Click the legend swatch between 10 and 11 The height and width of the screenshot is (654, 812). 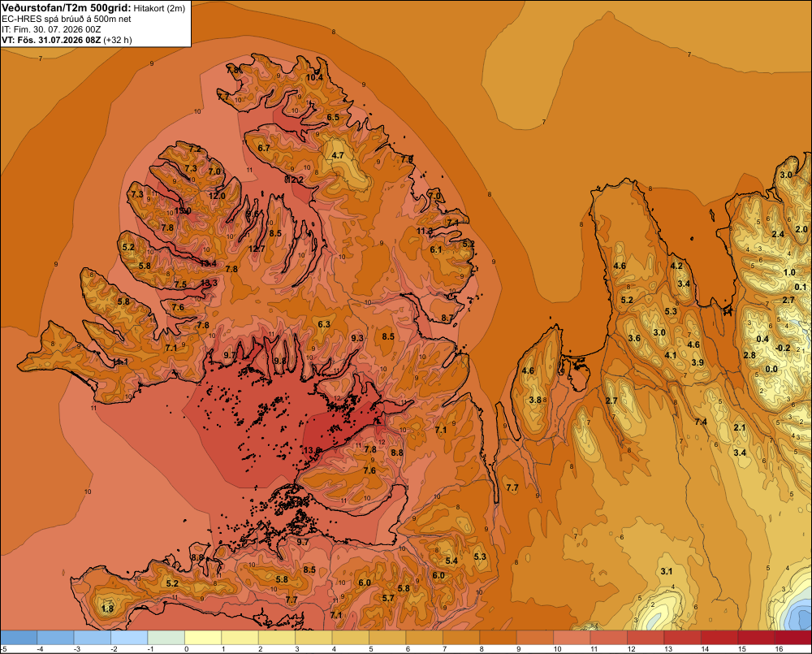[x=572, y=638]
